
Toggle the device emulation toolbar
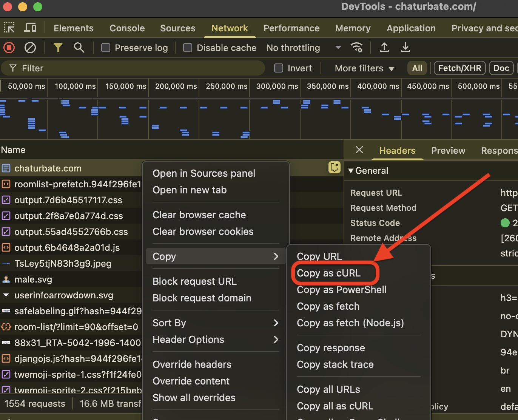point(30,28)
